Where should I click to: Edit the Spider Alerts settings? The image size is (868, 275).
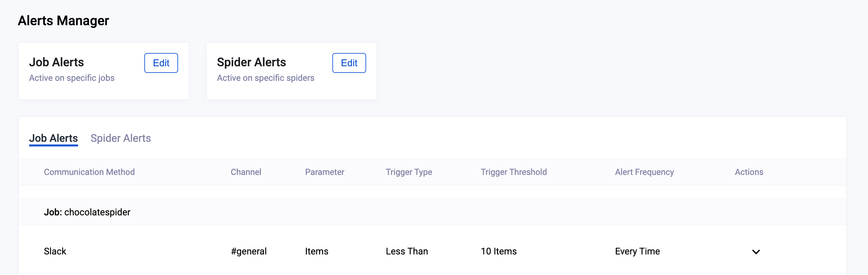click(349, 63)
